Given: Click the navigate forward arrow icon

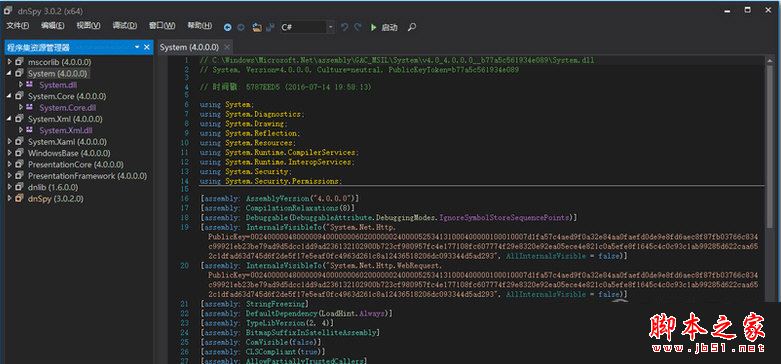Looking at the screenshot, I should click(241, 27).
